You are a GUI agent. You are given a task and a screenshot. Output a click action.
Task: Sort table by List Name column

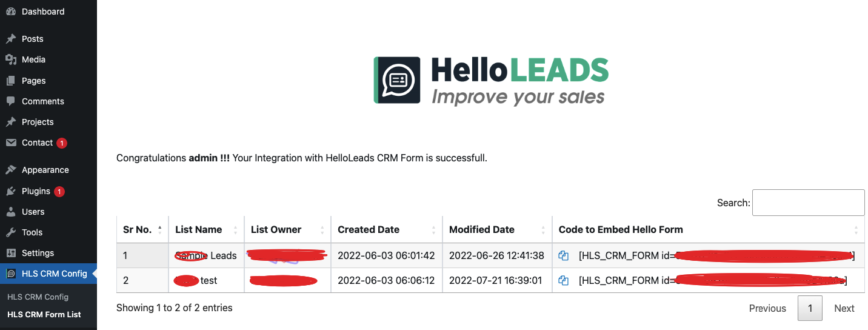pyautogui.click(x=206, y=229)
